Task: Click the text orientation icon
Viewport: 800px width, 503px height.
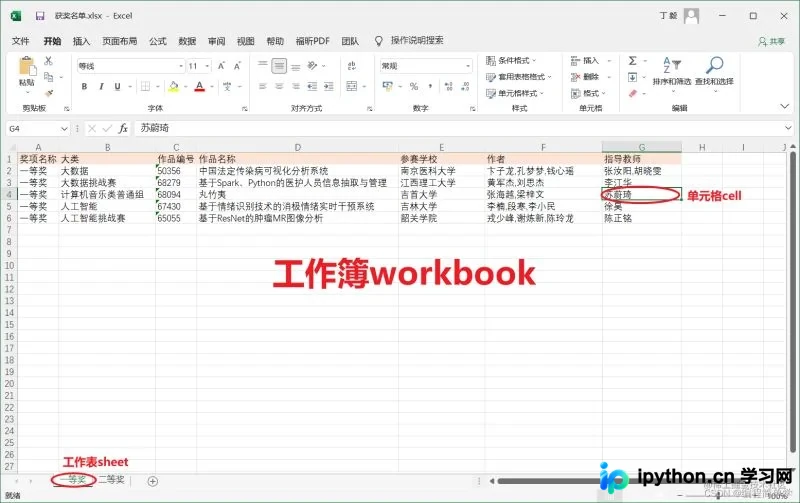Action: pos(312,66)
